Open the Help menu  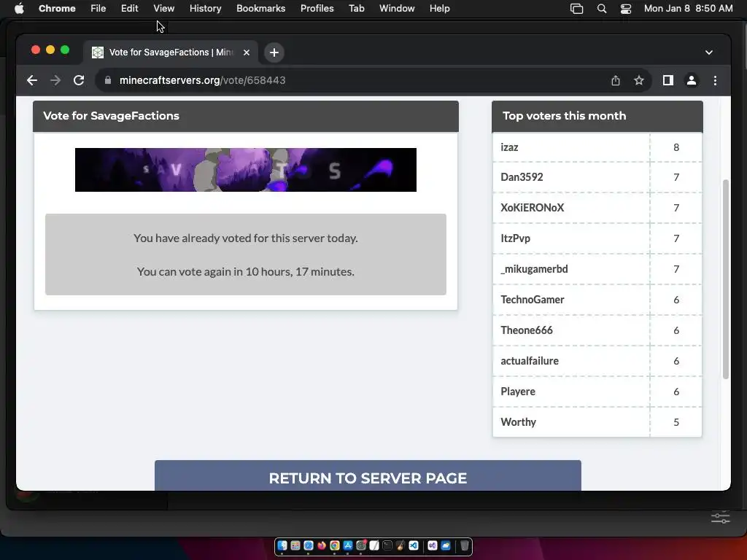coord(439,8)
